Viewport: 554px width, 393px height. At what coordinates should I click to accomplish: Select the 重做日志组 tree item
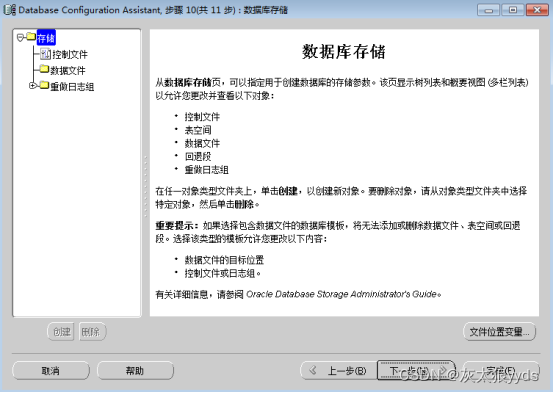pos(72,87)
